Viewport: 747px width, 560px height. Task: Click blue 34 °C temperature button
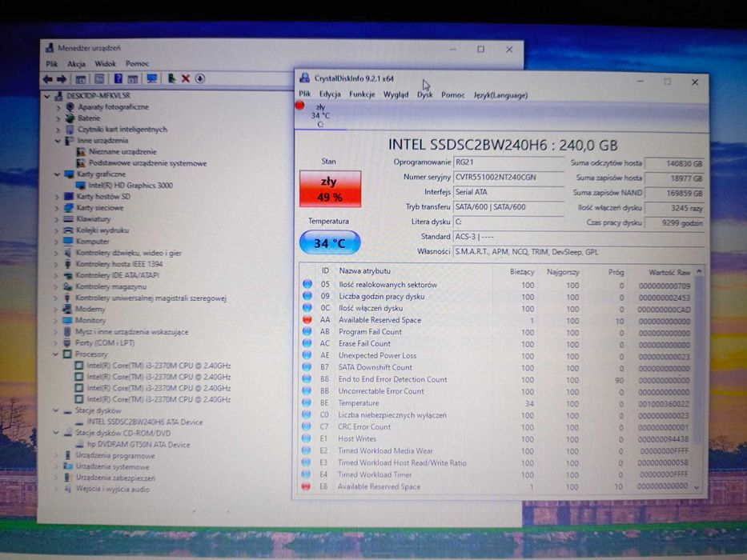[330, 243]
